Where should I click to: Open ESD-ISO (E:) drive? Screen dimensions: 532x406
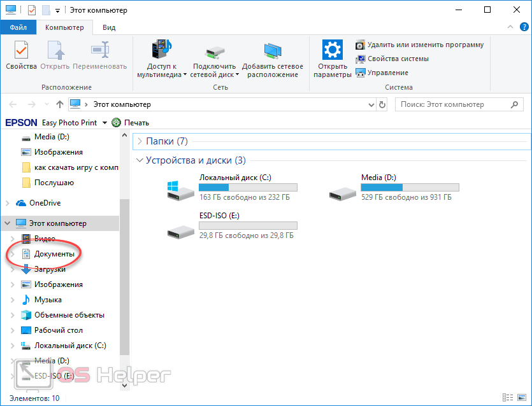point(182,227)
